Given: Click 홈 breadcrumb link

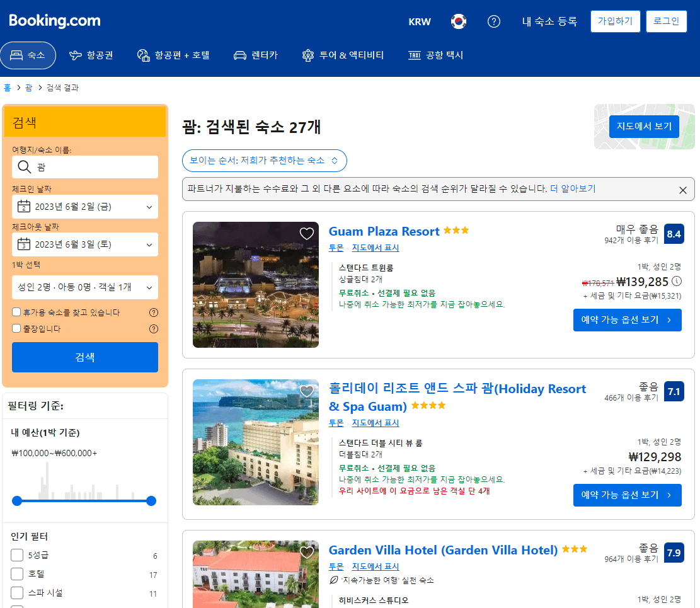Looking at the screenshot, I should pos(7,88).
